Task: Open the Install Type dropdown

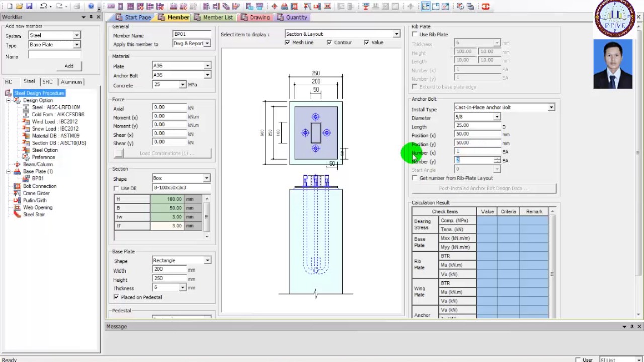Action: (551, 107)
